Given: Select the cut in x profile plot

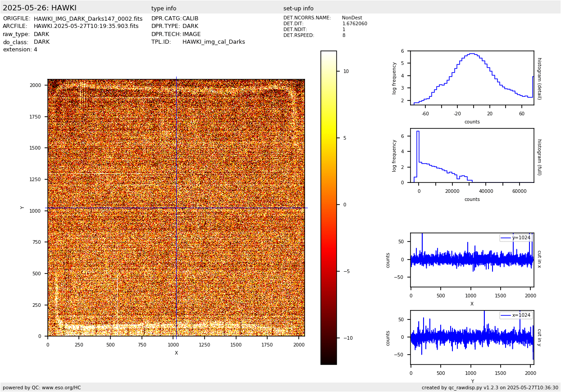Looking at the screenshot, I should pyautogui.click(x=472, y=260).
